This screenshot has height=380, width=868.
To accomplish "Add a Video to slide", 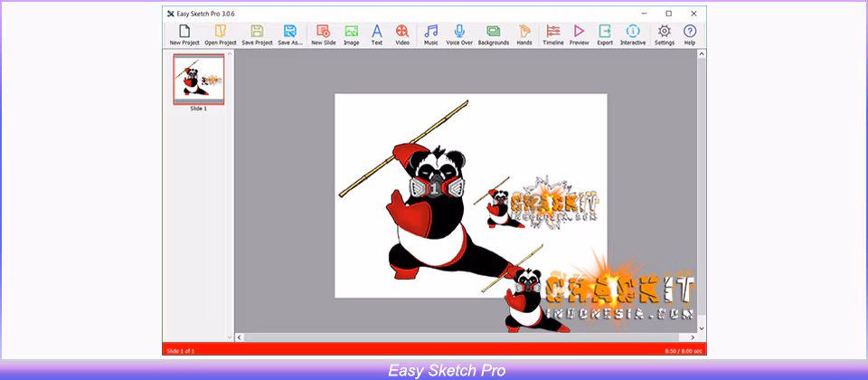I will 402,35.
